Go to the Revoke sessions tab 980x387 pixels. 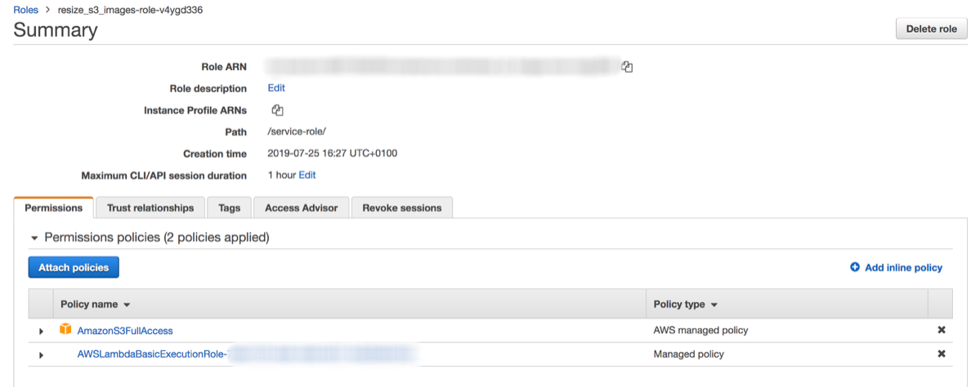(x=401, y=208)
